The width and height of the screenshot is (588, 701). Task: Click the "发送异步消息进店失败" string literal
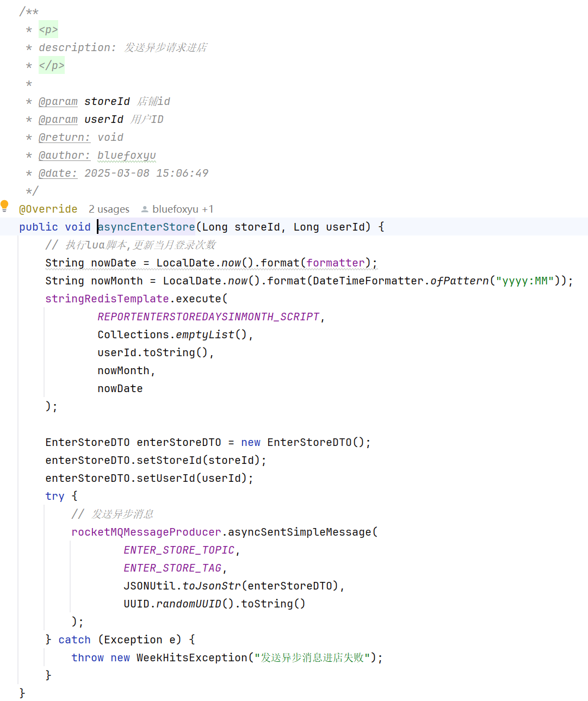click(x=313, y=658)
